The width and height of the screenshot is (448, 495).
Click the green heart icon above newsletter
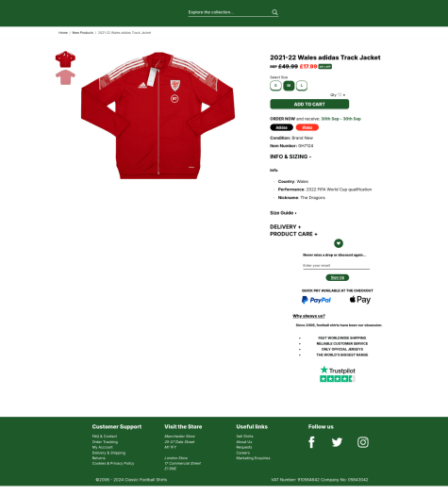click(339, 243)
